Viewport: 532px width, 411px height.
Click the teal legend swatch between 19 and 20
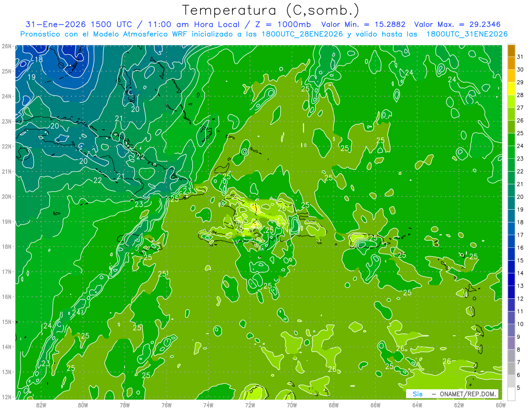pos(511,203)
